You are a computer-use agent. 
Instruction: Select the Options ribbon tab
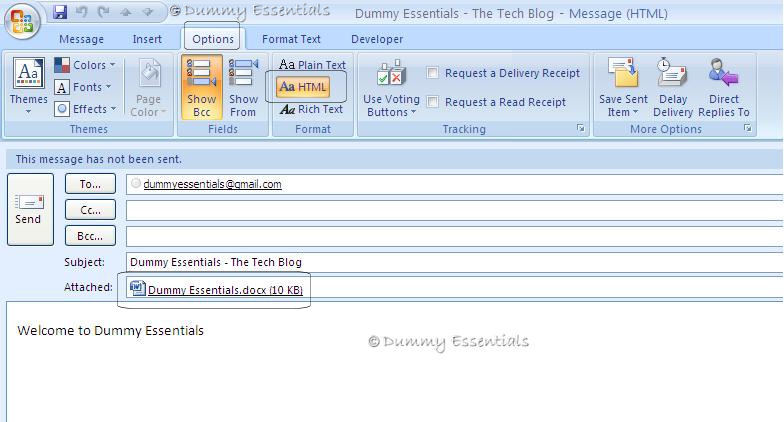pyautogui.click(x=213, y=39)
